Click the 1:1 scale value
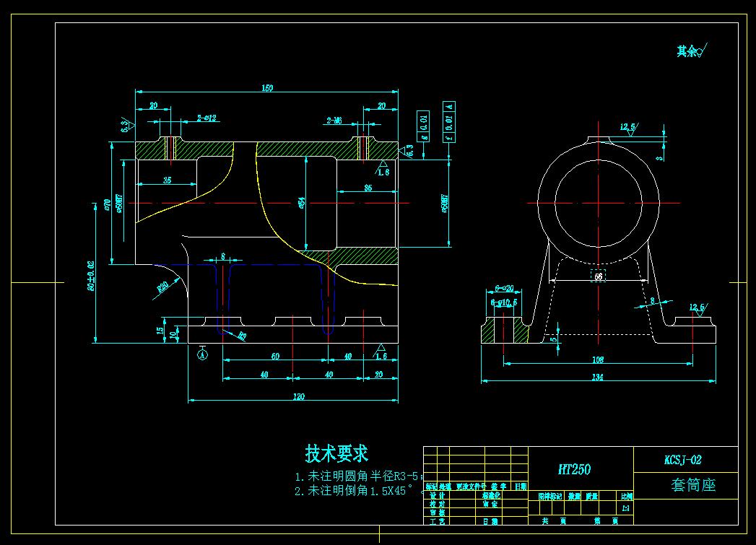The image size is (756, 545). (625, 507)
